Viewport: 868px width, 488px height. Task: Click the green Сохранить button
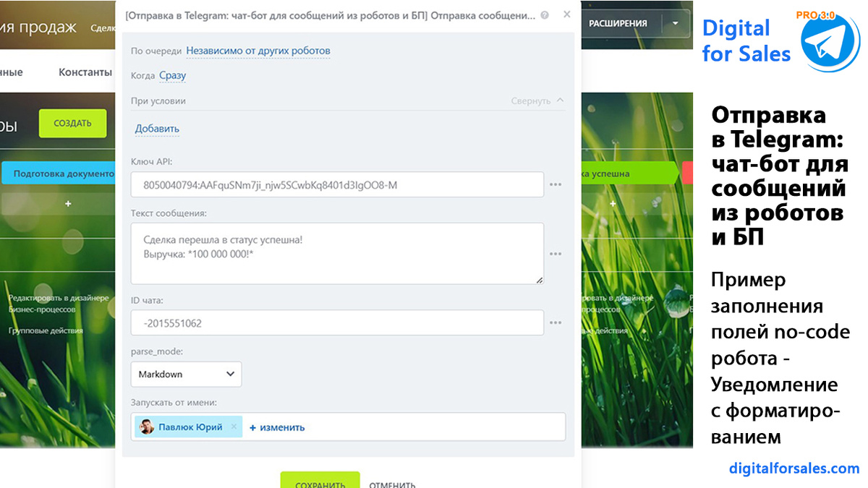320,480
